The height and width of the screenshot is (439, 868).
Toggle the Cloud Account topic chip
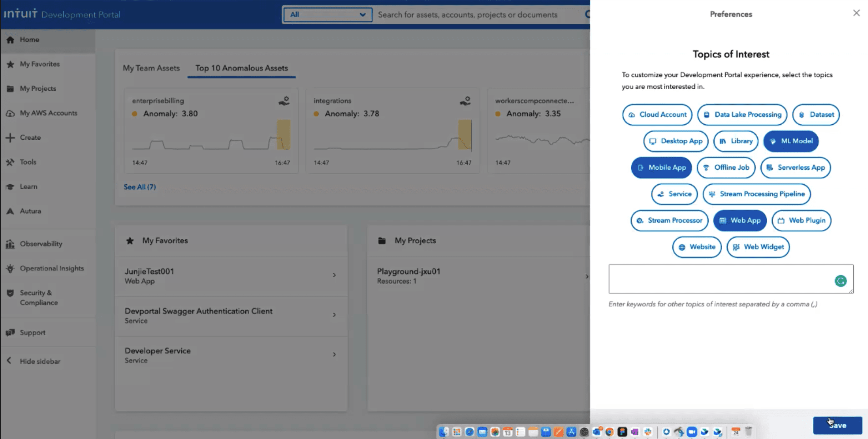tap(657, 115)
